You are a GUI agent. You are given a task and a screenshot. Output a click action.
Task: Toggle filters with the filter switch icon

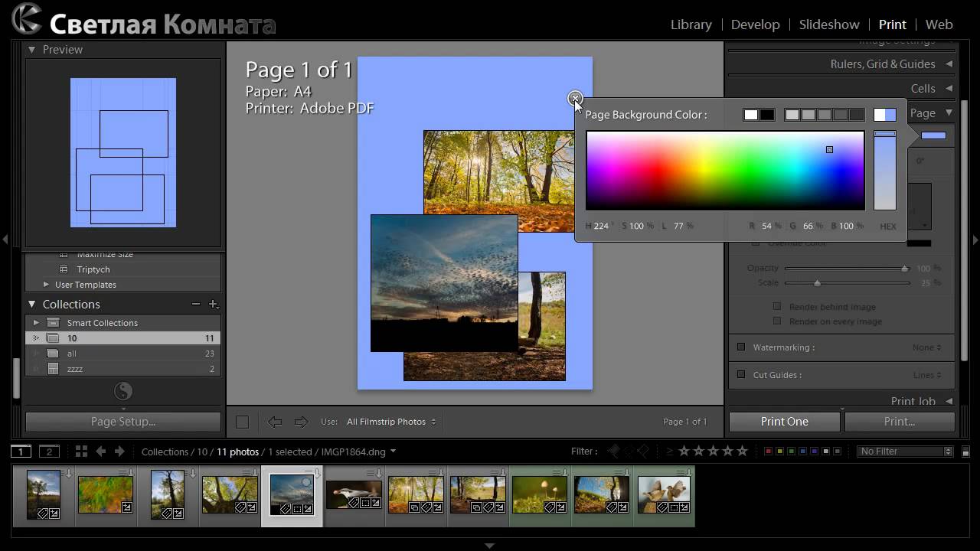[965, 452]
